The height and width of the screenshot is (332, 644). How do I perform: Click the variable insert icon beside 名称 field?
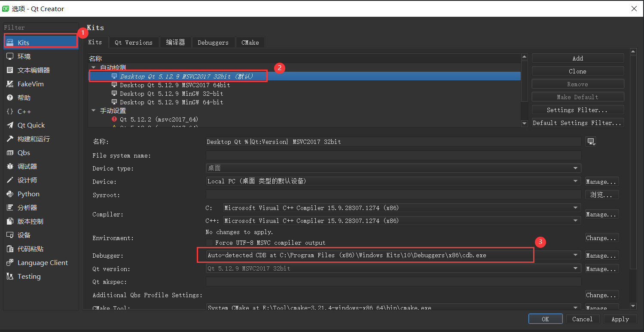pyautogui.click(x=590, y=141)
